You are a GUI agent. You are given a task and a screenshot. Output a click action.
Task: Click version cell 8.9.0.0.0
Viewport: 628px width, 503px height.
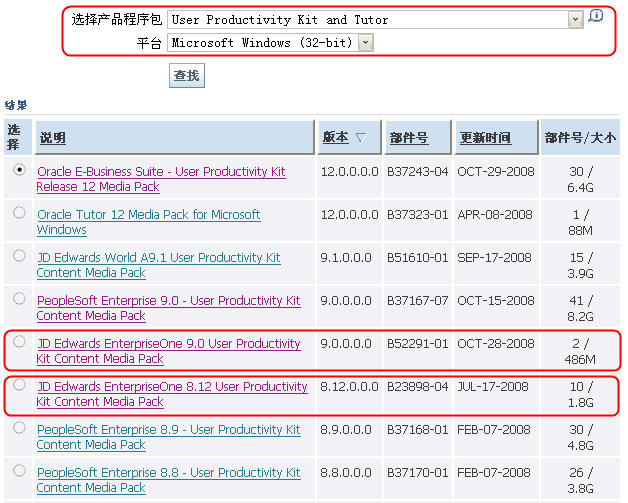[x=346, y=430]
